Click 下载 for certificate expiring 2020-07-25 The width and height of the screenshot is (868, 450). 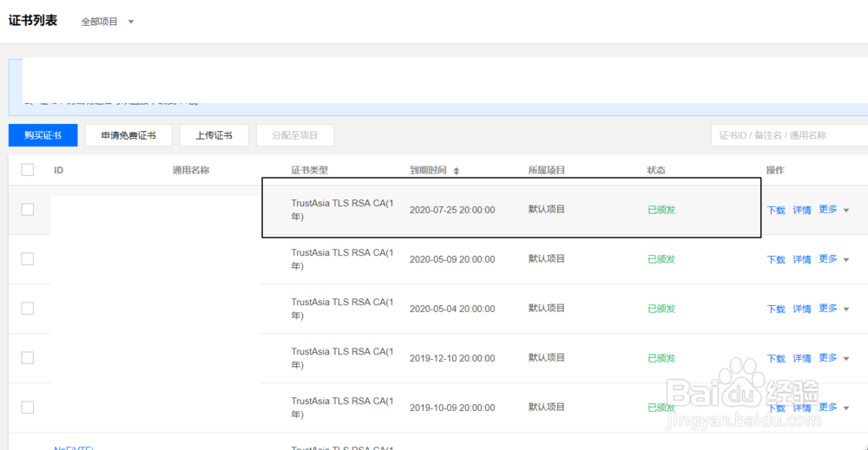(x=776, y=210)
